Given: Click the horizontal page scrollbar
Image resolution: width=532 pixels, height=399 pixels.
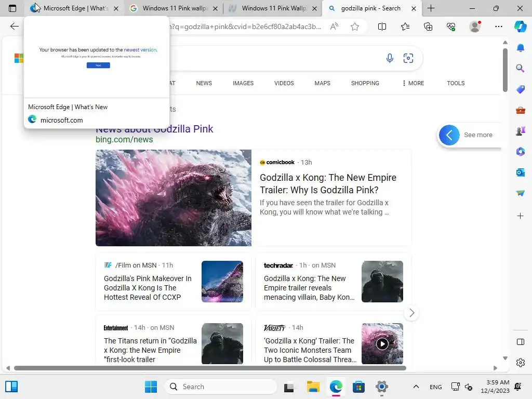Looking at the screenshot, I should coord(210,368).
